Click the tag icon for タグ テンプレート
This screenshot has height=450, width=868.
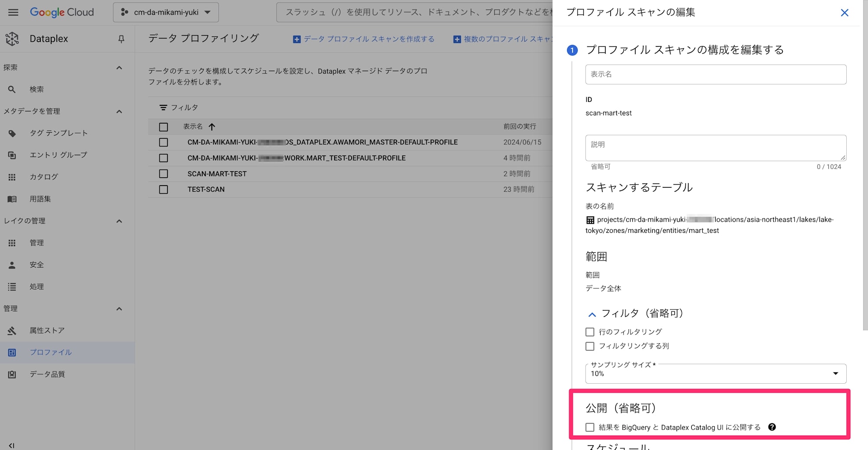[12, 133]
